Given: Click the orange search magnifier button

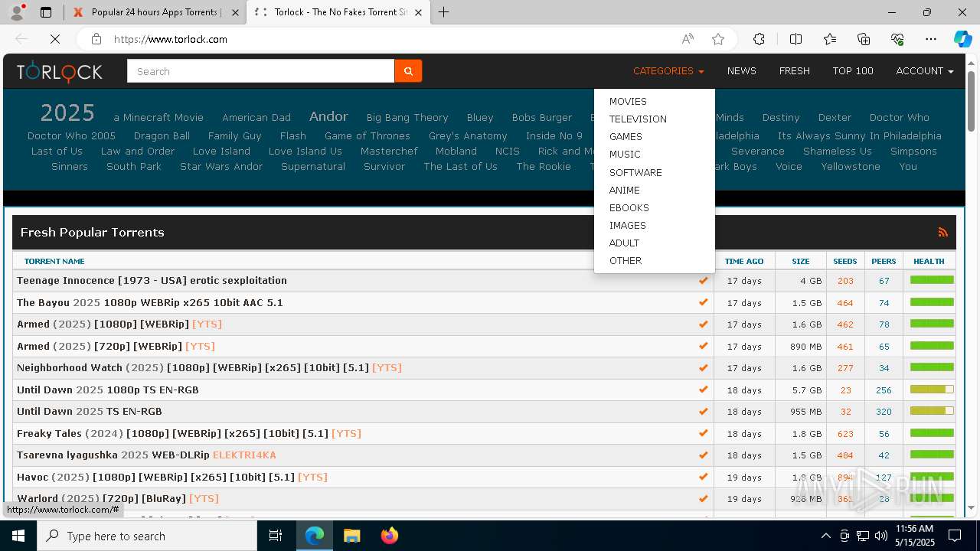Looking at the screenshot, I should tap(408, 71).
